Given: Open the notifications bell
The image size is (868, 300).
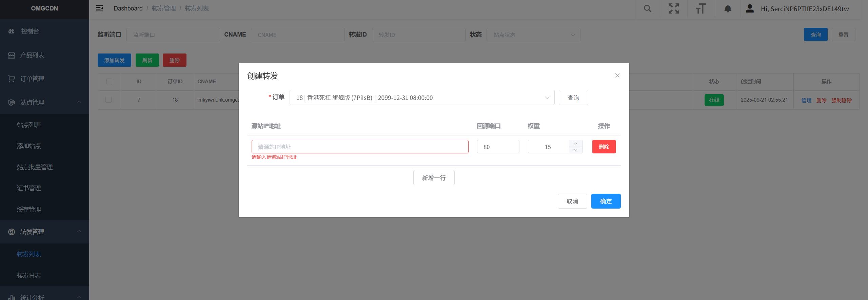Looking at the screenshot, I should tap(728, 9).
